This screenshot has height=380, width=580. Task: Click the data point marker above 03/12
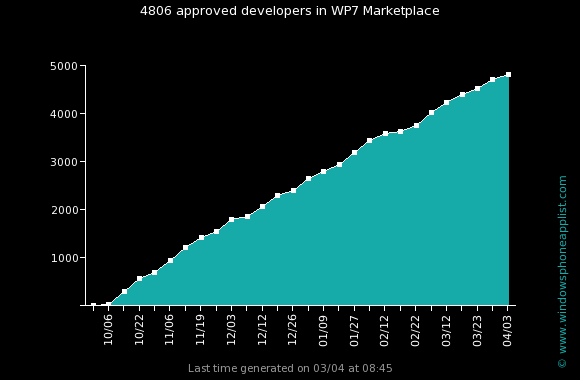click(x=447, y=102)
